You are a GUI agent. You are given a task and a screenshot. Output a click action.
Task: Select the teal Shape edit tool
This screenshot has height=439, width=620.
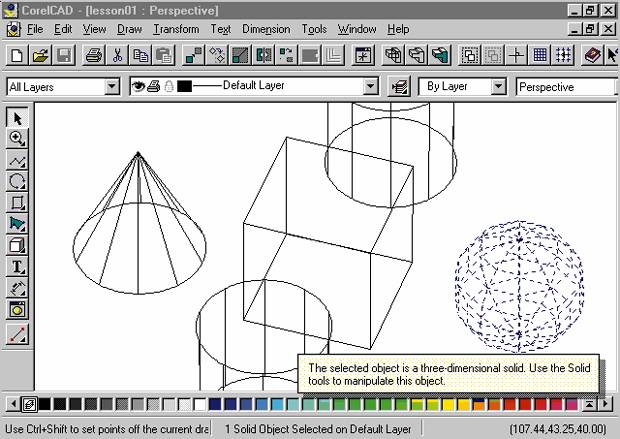click(17, 224)
